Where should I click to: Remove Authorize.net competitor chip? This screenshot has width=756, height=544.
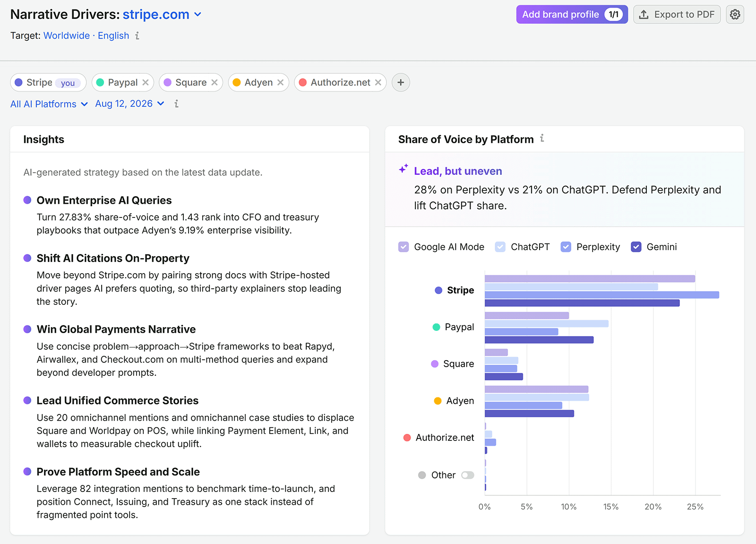(378, 82)
